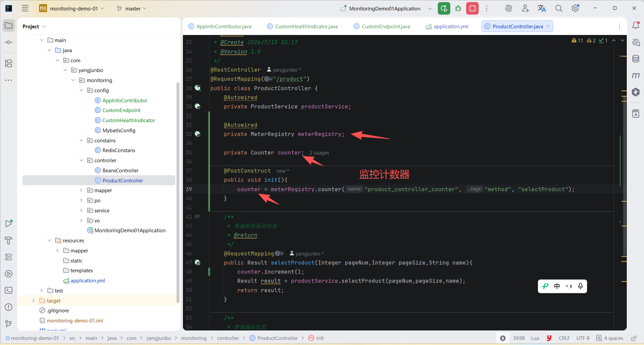The height and width of the screenshot is (345, 644).
Task: Go to next highlighted error arrow
Action: (x=622, y=40)
